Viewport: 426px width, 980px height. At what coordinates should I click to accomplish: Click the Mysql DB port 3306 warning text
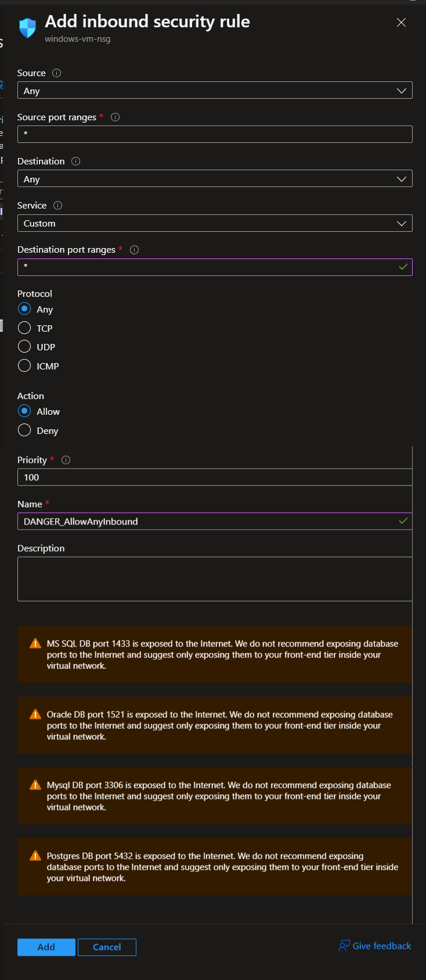pos(219,796)
